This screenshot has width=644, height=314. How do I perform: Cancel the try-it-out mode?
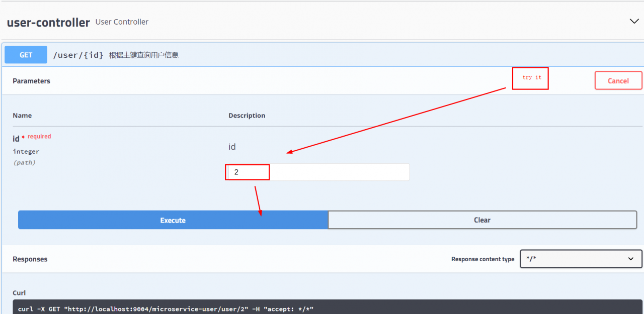tap(618, 80)
